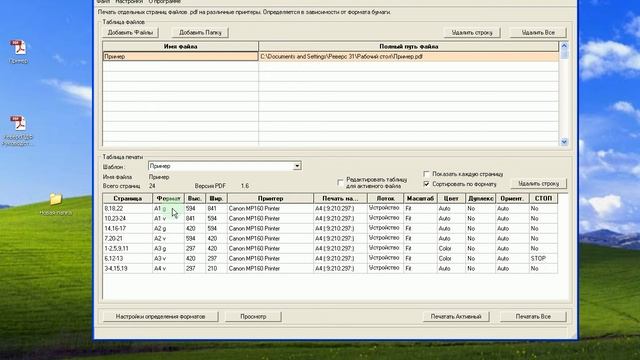Click the file table scrollbar down arrow

tap(564, 142)
